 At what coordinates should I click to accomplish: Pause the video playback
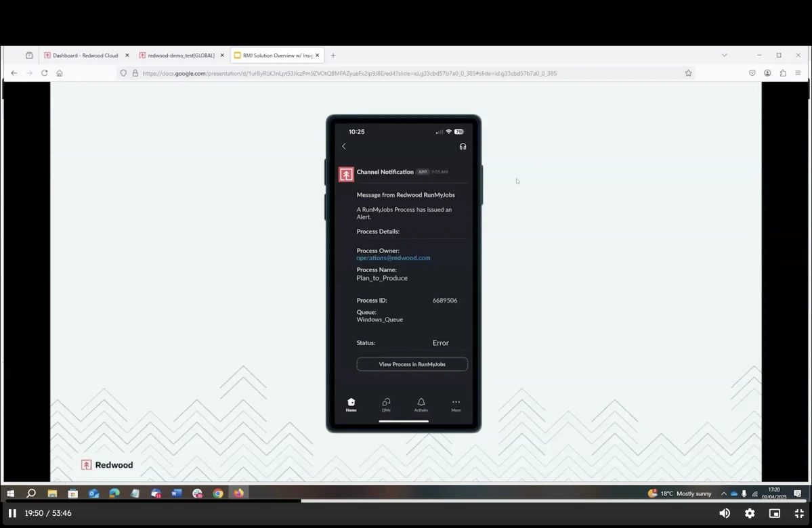pos(12,513)
